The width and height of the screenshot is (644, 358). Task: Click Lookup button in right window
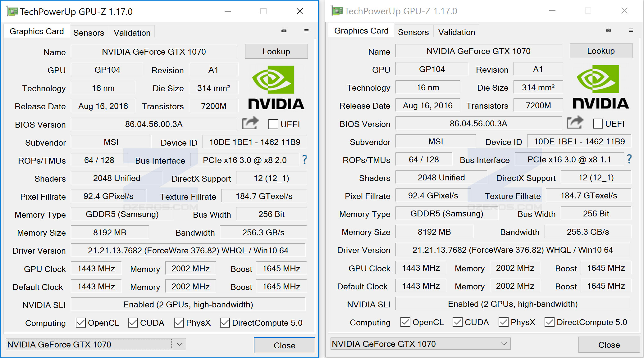pos(601,51)
